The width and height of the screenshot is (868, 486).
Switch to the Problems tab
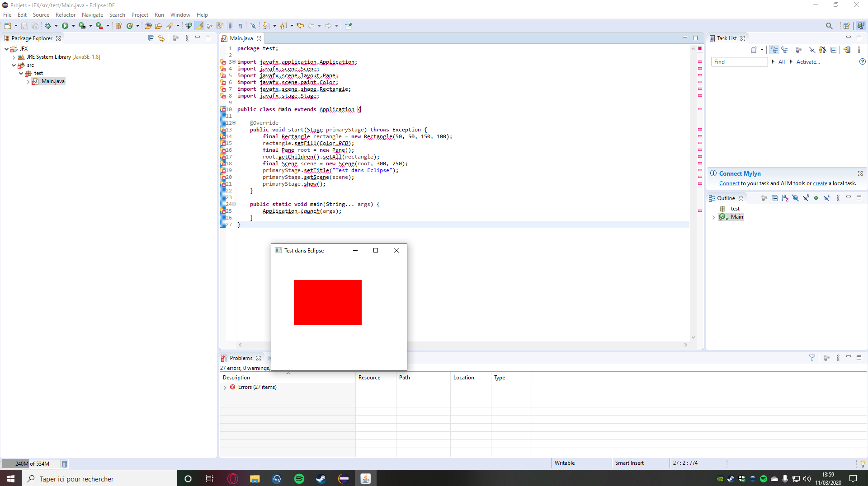click(x=241, y=358)
